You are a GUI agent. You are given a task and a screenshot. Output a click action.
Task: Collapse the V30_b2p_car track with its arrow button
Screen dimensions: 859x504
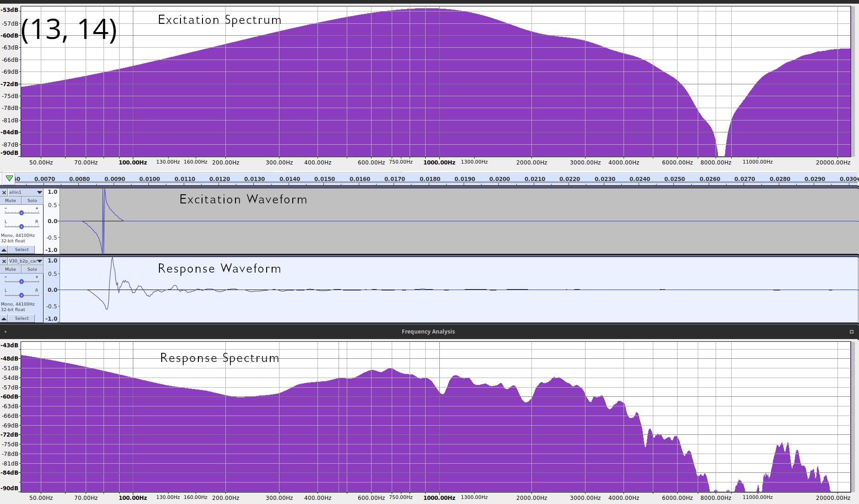point(4,318)
